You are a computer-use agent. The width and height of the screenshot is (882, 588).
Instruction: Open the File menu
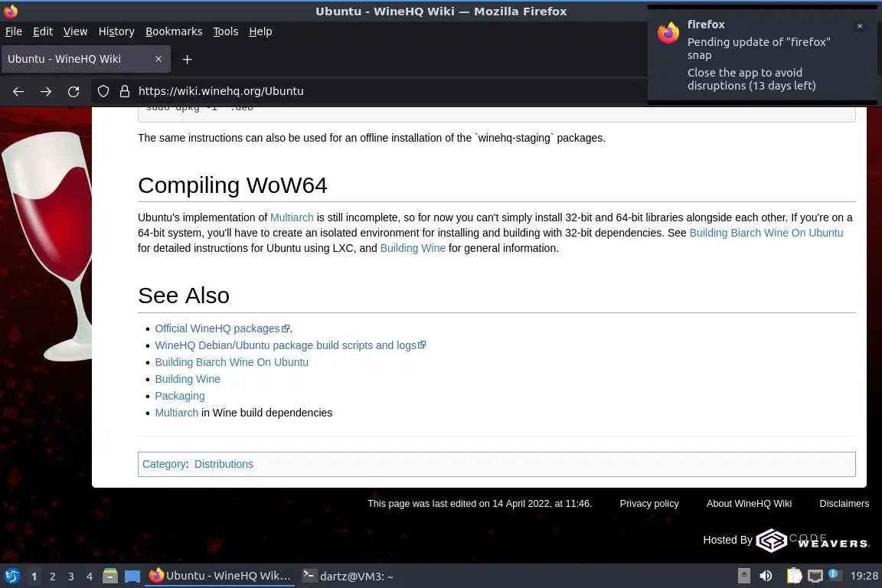[14, 31]
